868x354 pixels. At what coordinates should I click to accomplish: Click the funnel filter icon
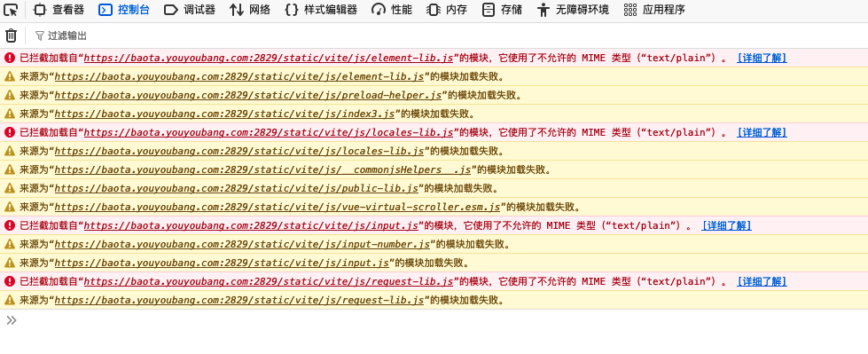[39, 36]
